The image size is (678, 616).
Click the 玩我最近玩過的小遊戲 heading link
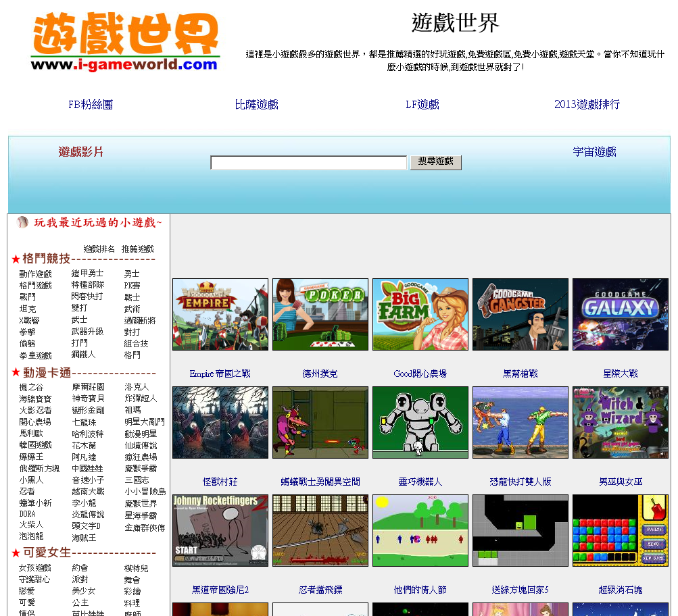tap(98, 222)
